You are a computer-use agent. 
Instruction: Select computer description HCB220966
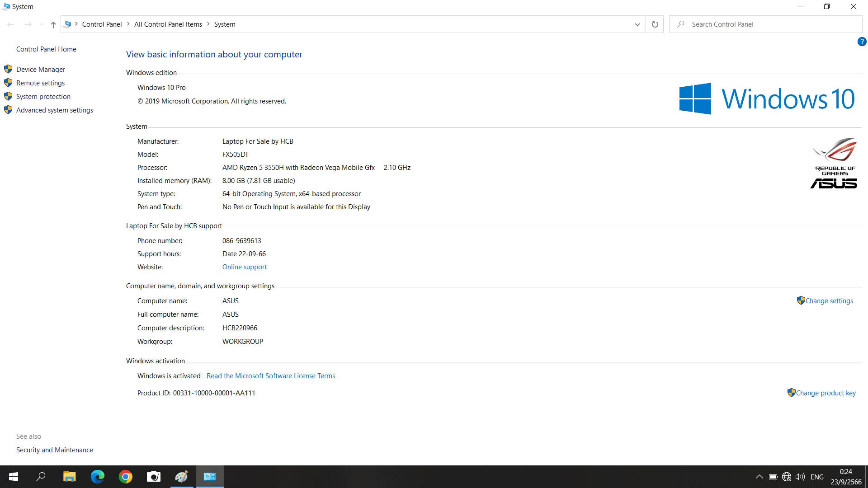tap(240, 328)
